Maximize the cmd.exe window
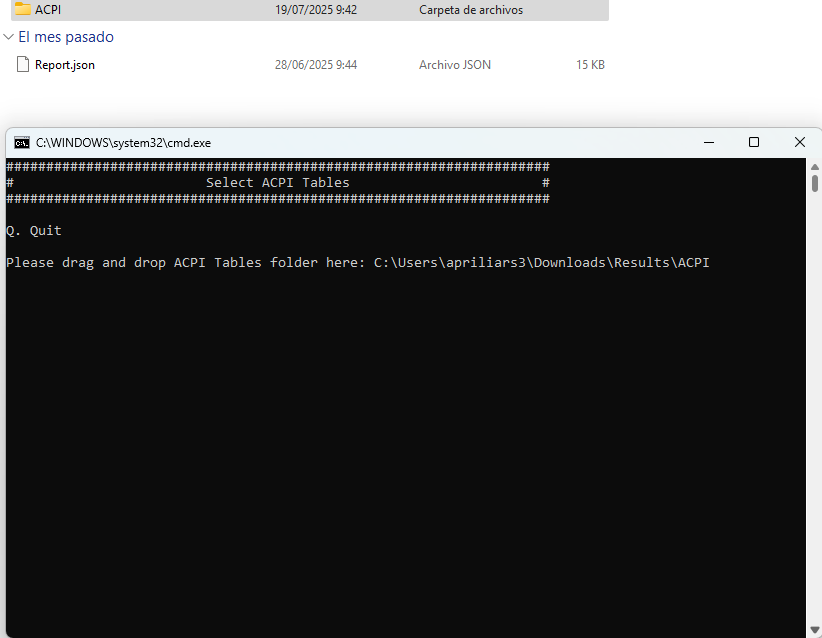 pyautogui.click(x=754, y=142)
